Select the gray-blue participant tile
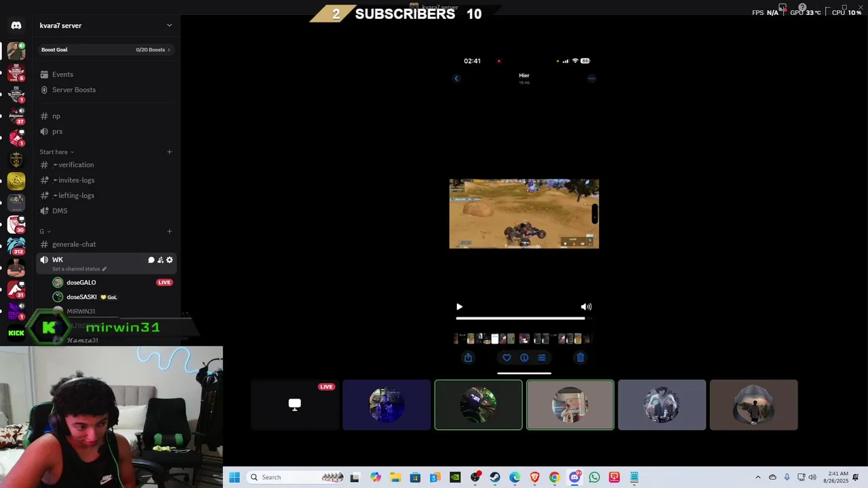 pos(662,405)
